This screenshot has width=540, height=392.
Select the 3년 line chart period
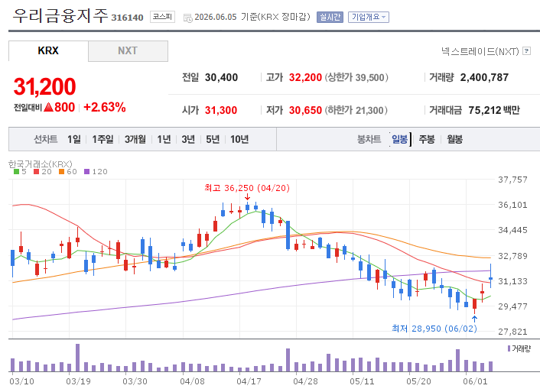[x=188, y=139]
